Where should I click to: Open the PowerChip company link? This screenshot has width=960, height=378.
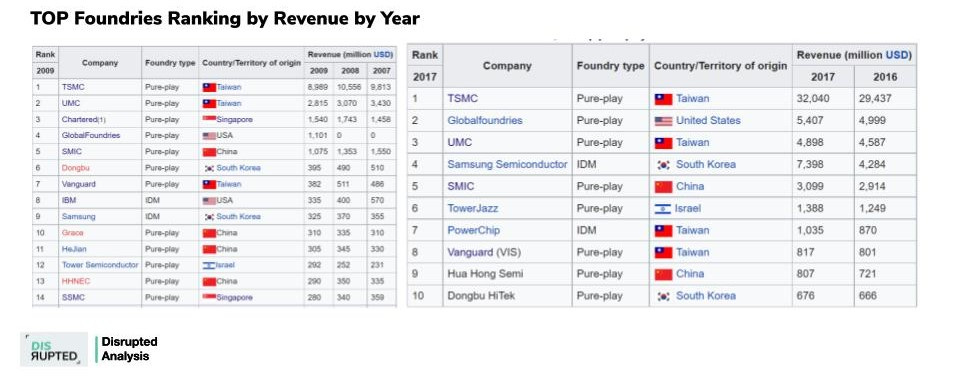pyautogui.click(x=473, y=230)
